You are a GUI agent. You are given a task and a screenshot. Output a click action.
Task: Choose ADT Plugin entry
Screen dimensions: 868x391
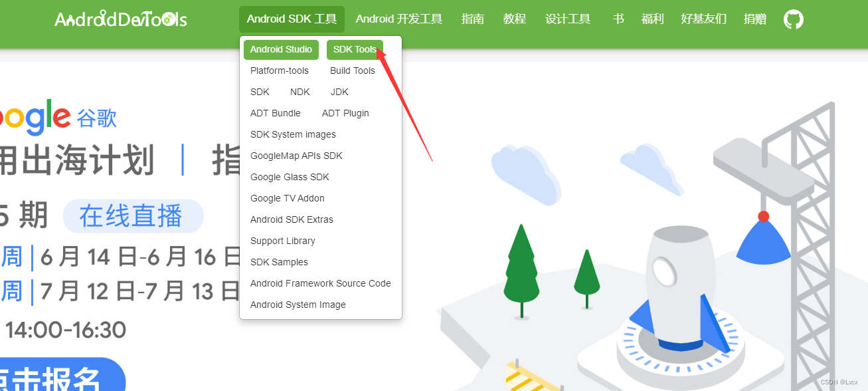click(x=345, y=113)
